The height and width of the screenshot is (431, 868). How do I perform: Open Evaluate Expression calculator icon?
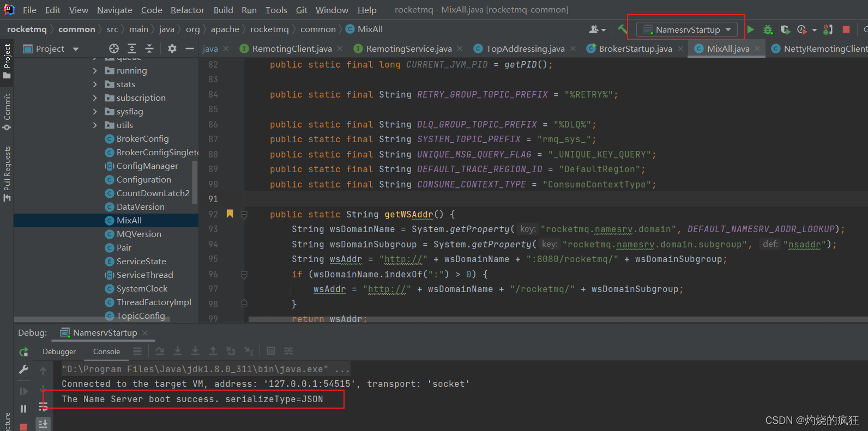click(271, 351)
